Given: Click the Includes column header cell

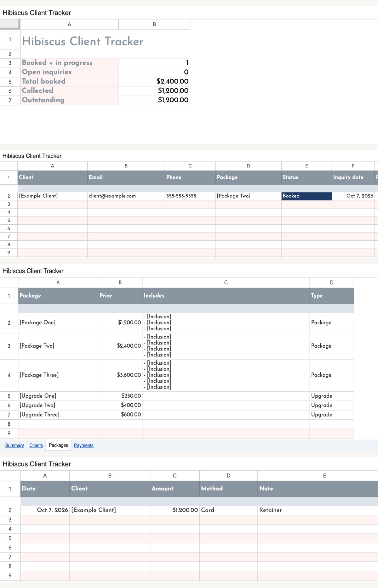Looking at the screenshot, I should click(x=226, y=295).
